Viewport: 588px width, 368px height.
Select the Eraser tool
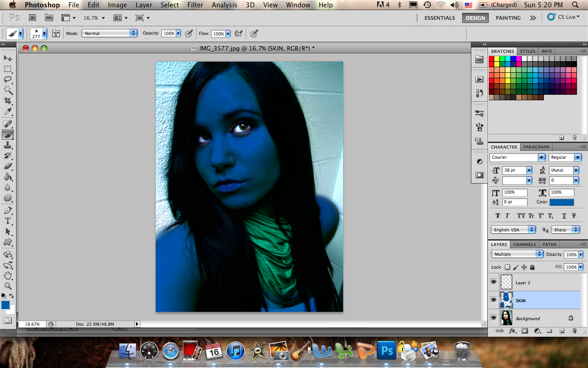click(8, 166)
